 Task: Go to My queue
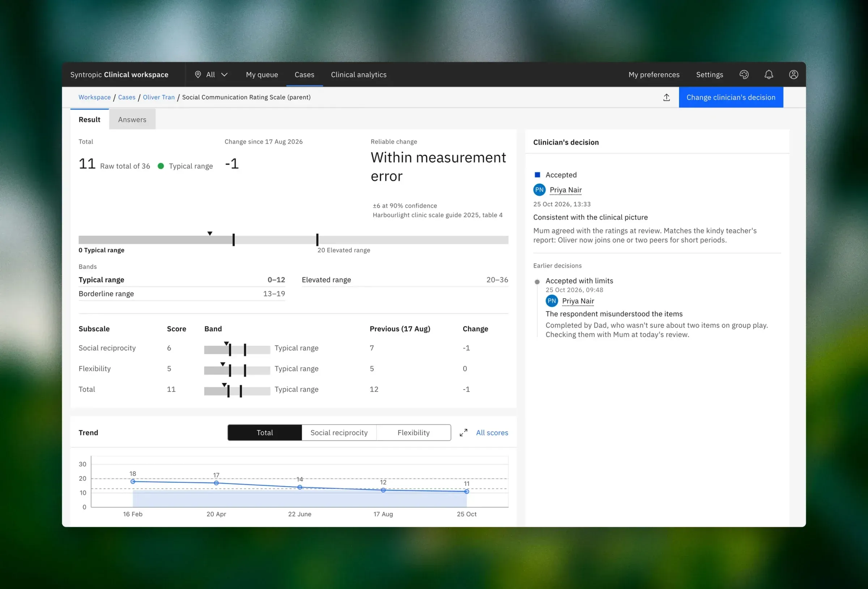(262, 75)
